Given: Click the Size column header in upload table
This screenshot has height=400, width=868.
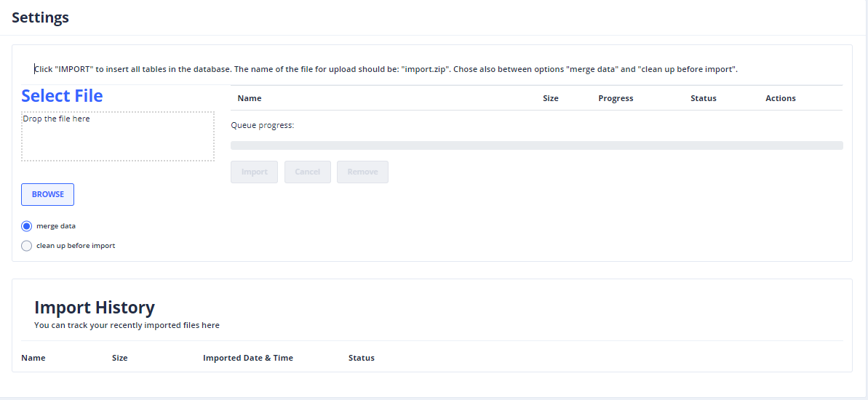Looking at the screenshot, I should 551,98.
